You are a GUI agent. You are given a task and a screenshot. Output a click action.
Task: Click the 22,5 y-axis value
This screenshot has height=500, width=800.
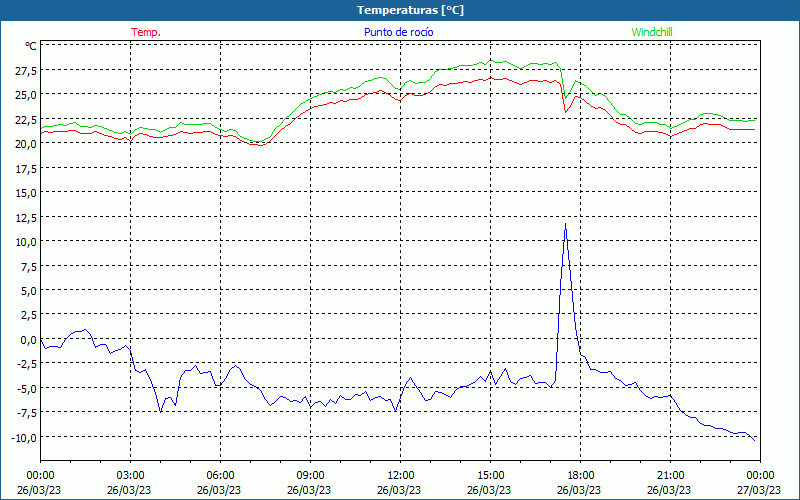pos(24,120)
